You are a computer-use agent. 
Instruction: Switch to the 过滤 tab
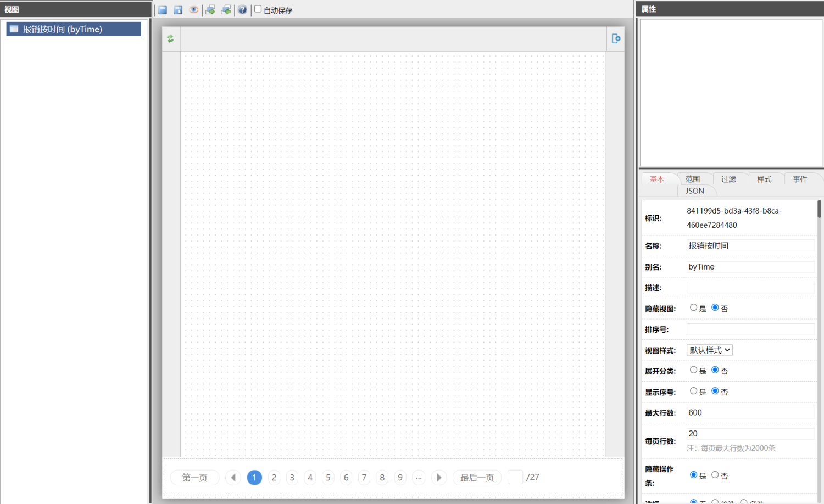coord(728,180)
